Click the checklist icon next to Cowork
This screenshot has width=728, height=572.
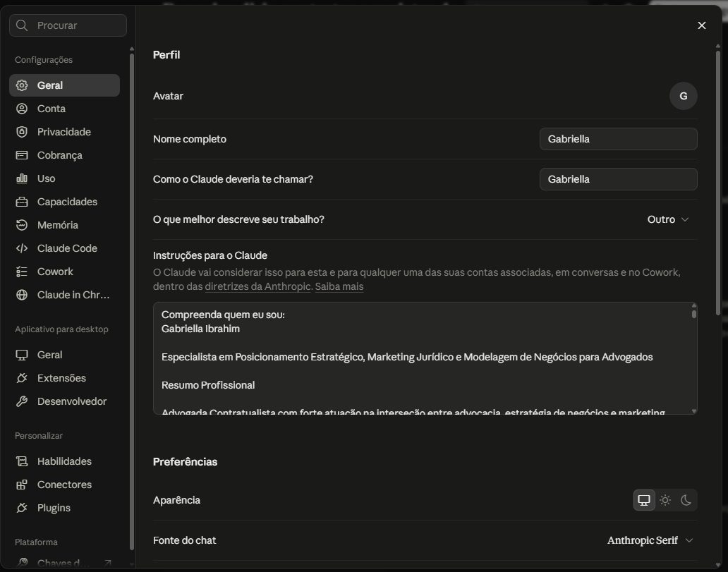[x=22, y=271]
